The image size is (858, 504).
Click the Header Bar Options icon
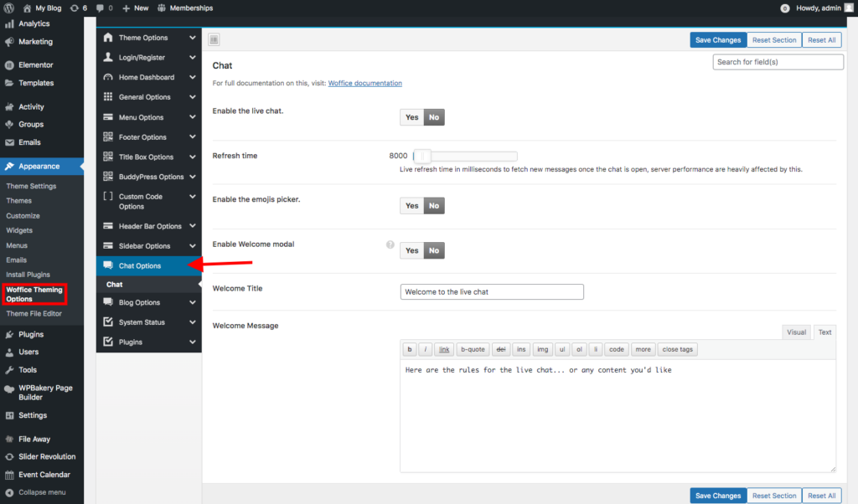[108, 226]
